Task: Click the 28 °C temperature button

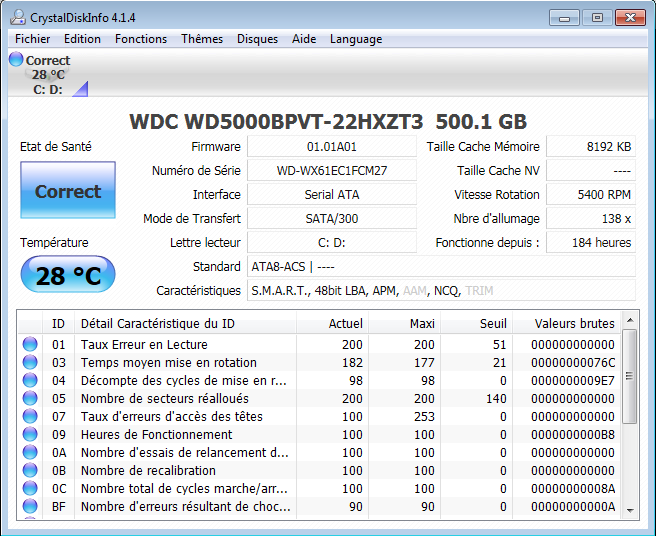Action: pyautogui.click(x=68, y=274)
